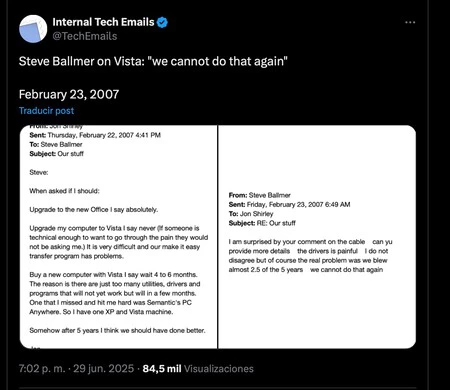This screenshot has width=450, height=390.
Task: Open the three-dot more options menu
Action: pyautogui.click(x=410, y=22)
